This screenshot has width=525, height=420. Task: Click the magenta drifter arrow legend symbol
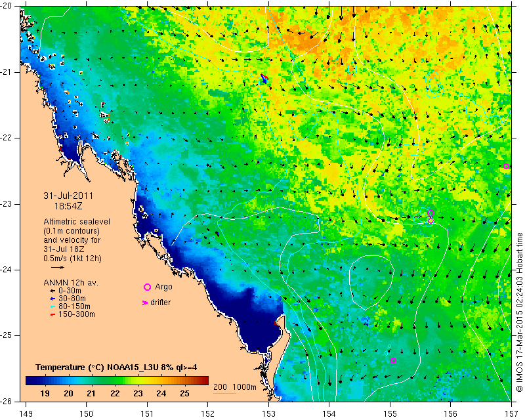click(x=145, y=303)
